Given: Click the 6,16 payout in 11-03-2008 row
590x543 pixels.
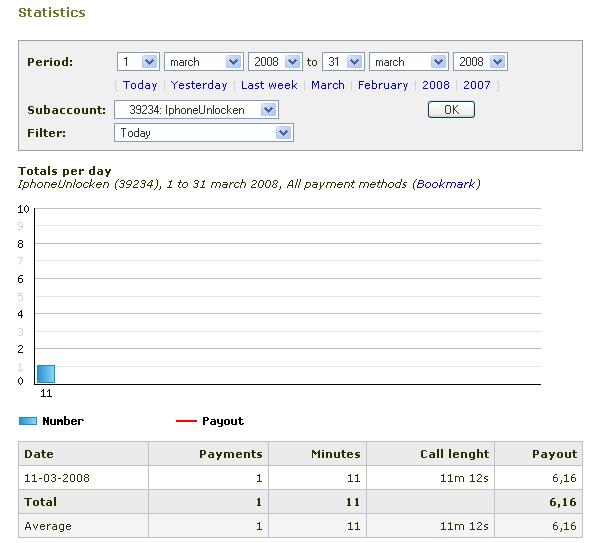Looking at the screenshot, I should click(564, 478).
